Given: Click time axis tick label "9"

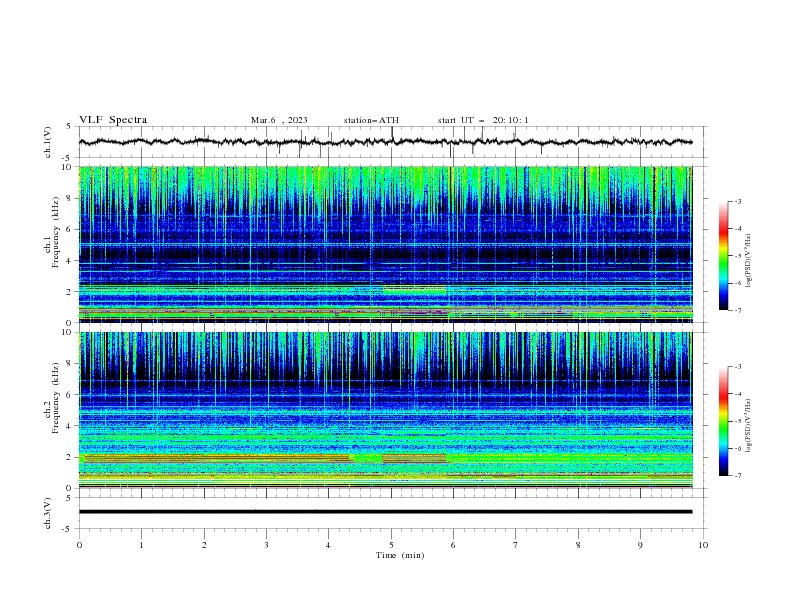Looking at the screenshot, I should pyautogui.click(x=640, y=545).
